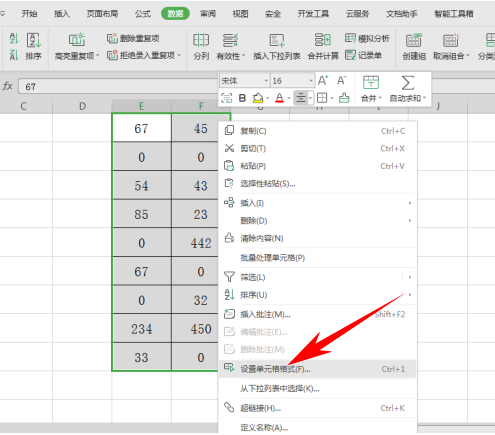This screenshot has height=435, width=495.
Task: Click the sort descending Z-A icon
Action: (x=14, y=55)
